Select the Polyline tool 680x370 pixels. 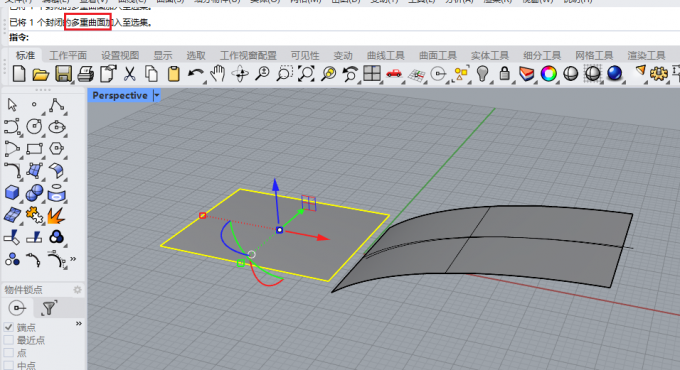(x=56, y=105)
